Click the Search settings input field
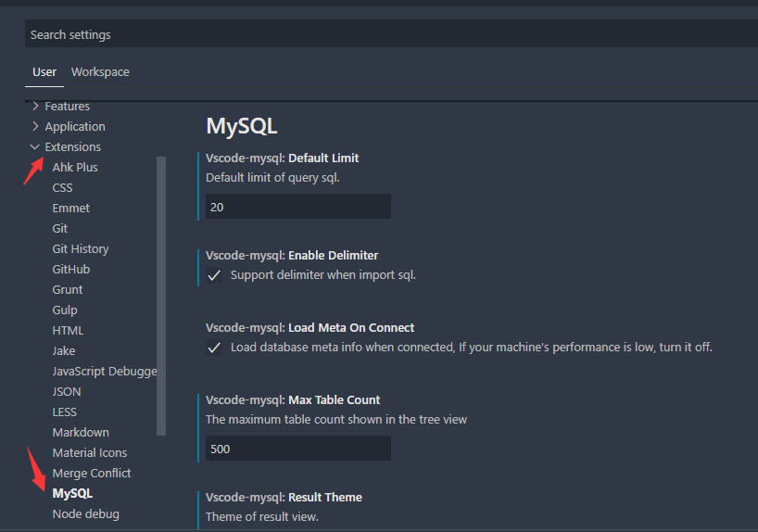The width and height of the screenshot is (758, 532). pos(391,34)
